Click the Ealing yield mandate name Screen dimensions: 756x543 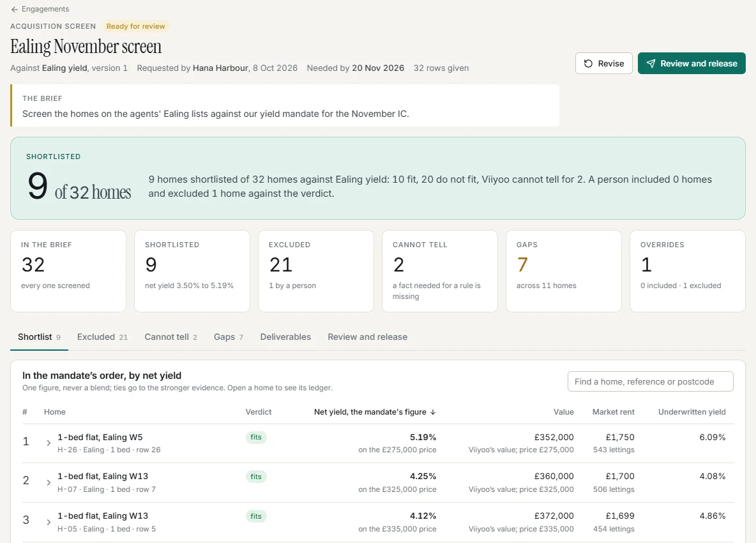[x=64, y=68]
